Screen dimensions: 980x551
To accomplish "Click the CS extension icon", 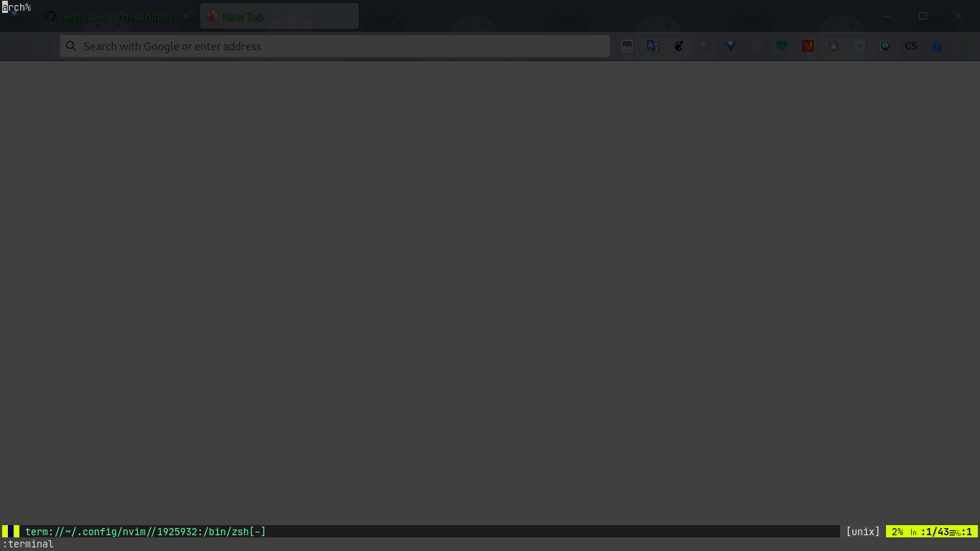I will [910, 46].
